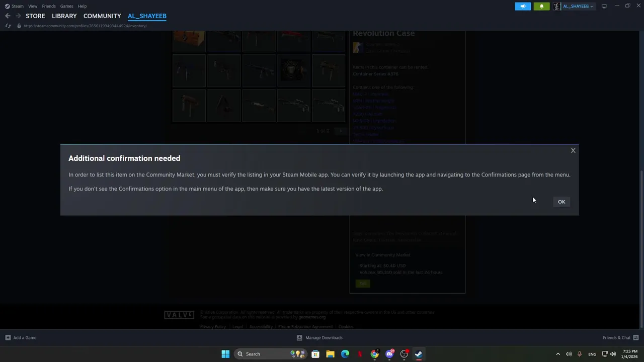Click the user avatar in the header

(557, 6)
